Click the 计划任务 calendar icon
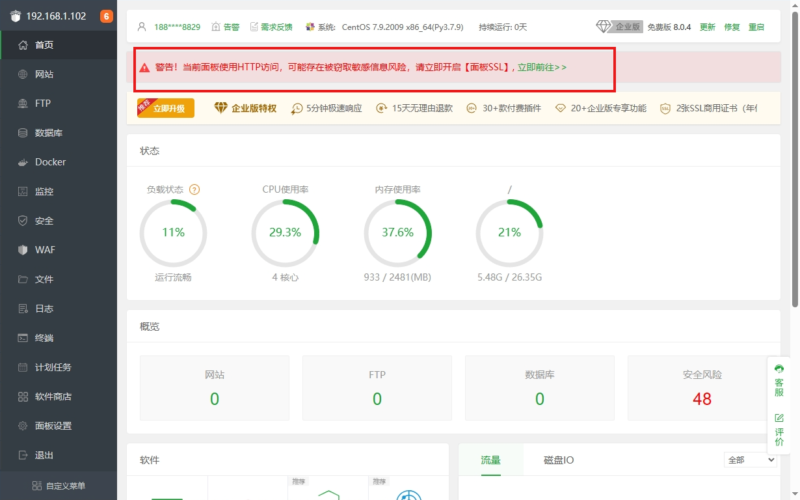The image size is (800, 500). click(x=22, y=367)
